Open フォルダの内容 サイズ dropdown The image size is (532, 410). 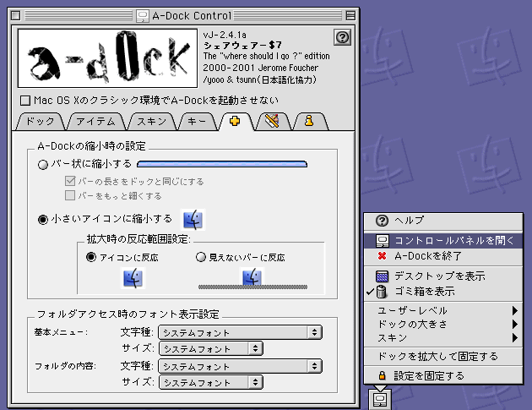pyautogui.click(x=211, y=382)
